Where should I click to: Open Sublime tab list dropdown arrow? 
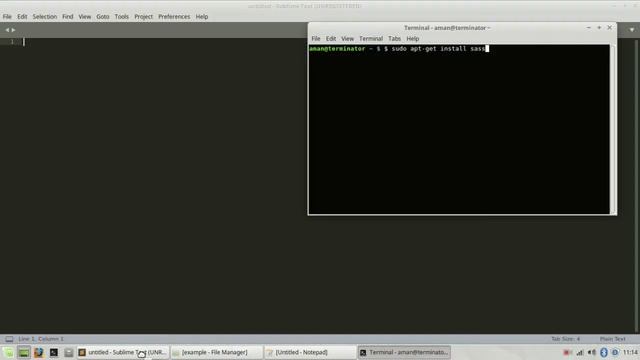[x=631, y=30]
